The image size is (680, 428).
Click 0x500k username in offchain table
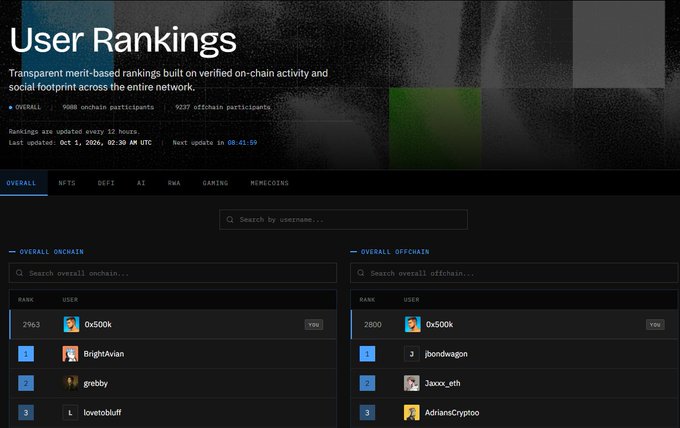[439, 324]
